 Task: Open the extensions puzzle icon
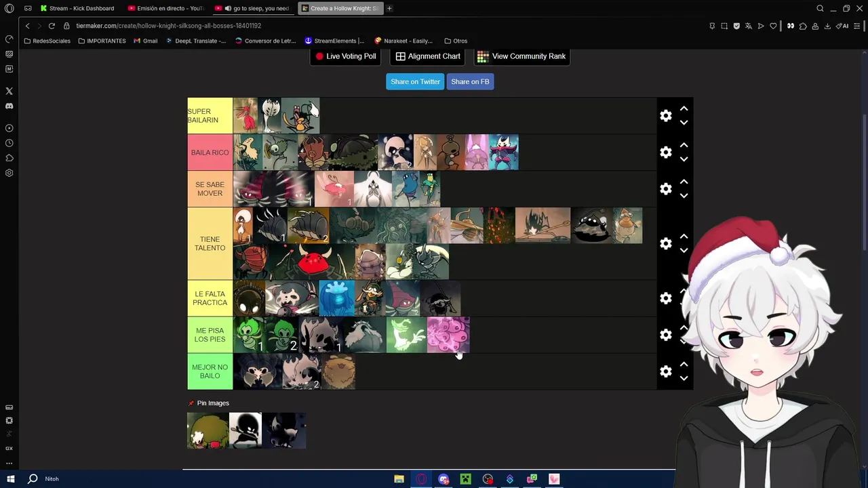pyautogui.click(x=803, y=26)
